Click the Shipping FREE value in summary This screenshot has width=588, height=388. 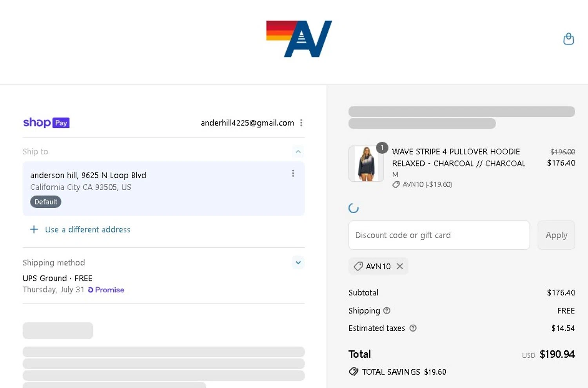coord(566,310)
